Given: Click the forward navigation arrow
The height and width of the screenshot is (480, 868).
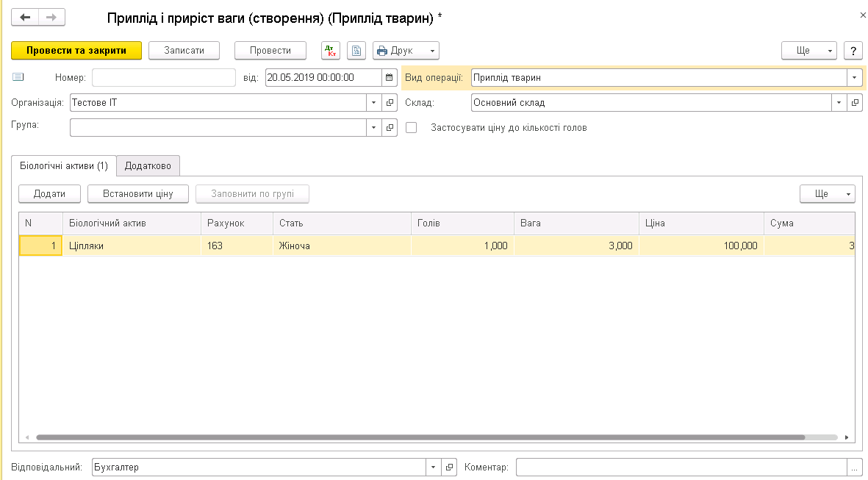Looking at the screenshot, I should click(x=51, y=17).
